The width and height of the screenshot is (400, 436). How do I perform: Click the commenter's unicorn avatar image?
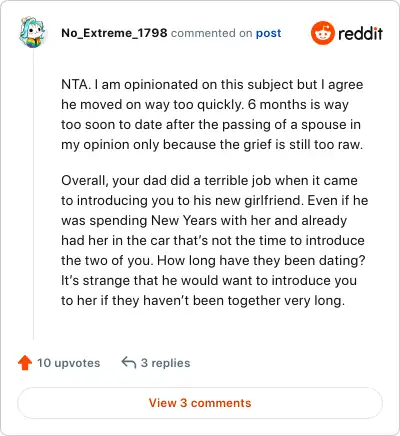32,33
